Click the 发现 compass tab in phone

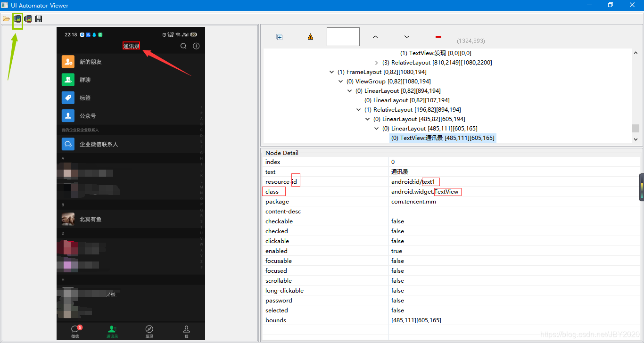[149, 331]
